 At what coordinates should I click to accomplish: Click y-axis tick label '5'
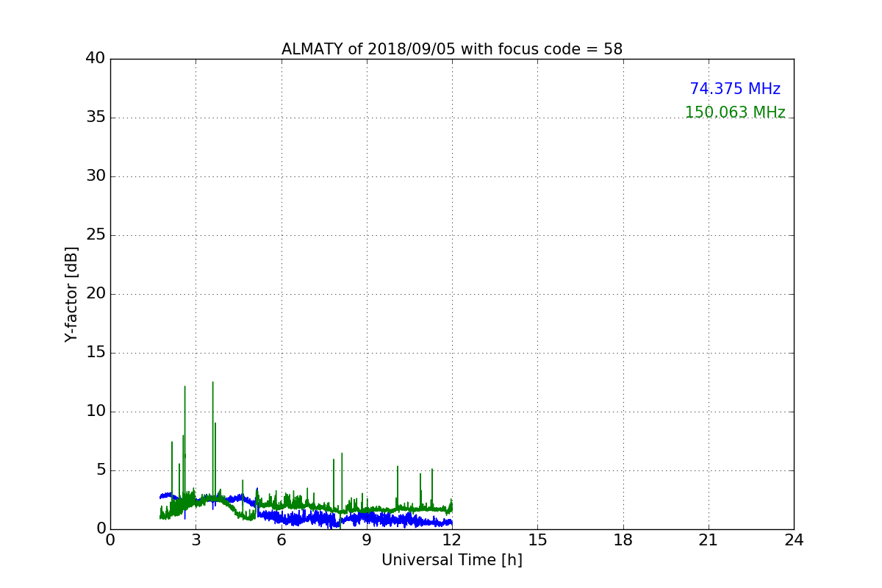pos(101,470)
